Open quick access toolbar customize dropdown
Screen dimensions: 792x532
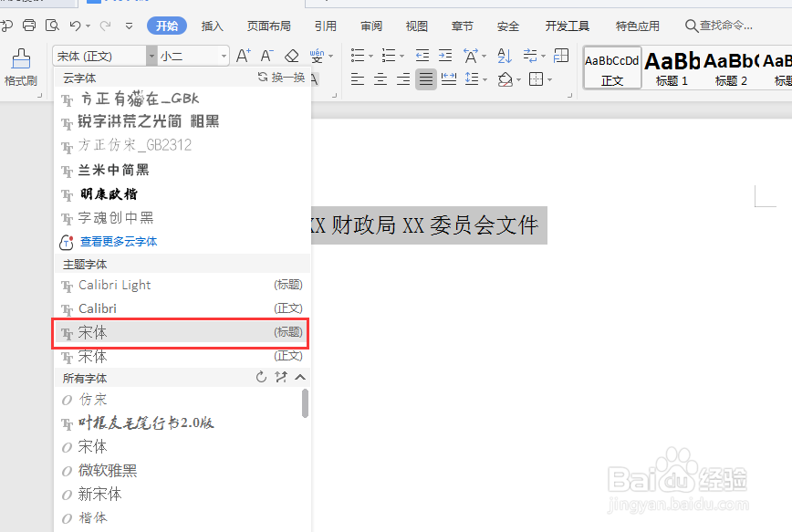coord(130,26)
